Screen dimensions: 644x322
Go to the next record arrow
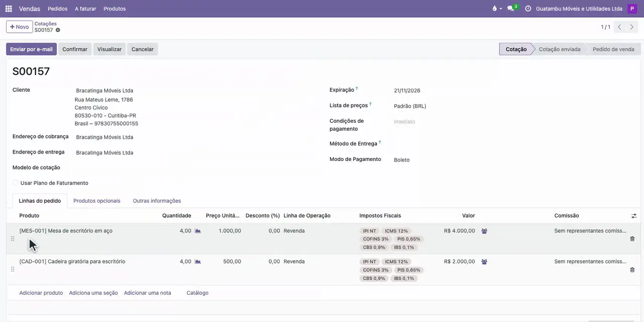pyautogui.click(x=632, y=27)
